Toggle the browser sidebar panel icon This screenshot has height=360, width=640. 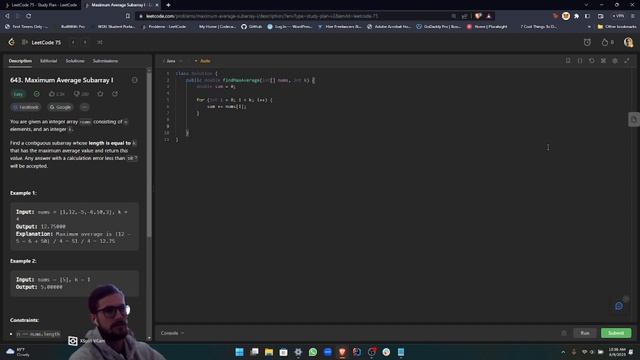pos(587,16)
